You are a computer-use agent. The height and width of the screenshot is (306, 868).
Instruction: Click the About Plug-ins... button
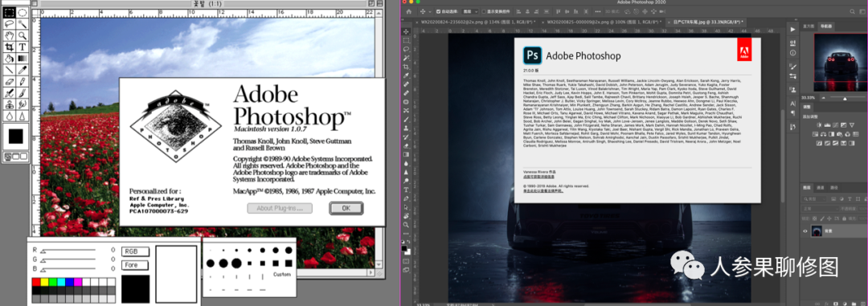280,209
